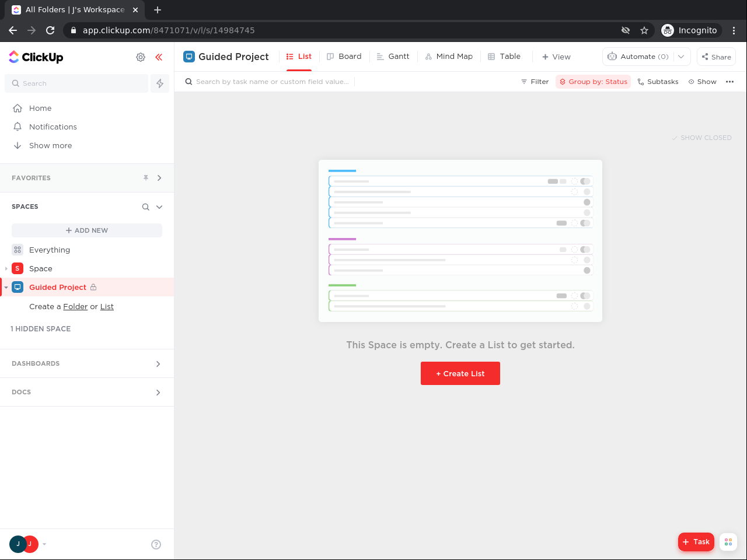Go to Home
The image size is (747, 560).
click(x=40, y=108)
